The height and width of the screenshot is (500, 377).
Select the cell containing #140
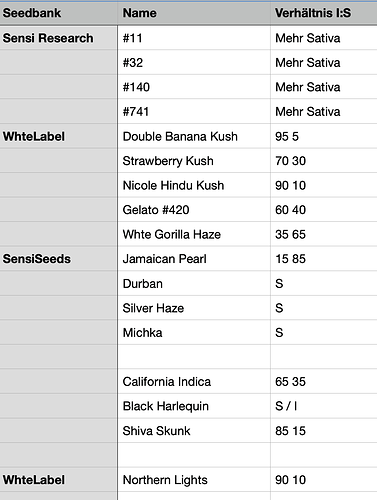[194, 87]
